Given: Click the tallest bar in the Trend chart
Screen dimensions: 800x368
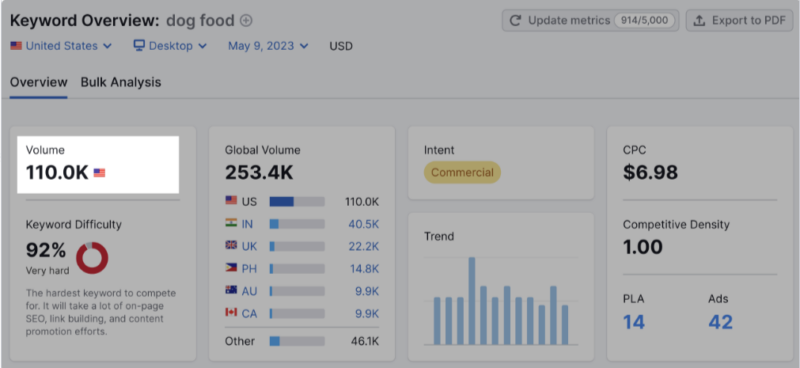Looking at the screenshot, I should (x=472, y=301).
